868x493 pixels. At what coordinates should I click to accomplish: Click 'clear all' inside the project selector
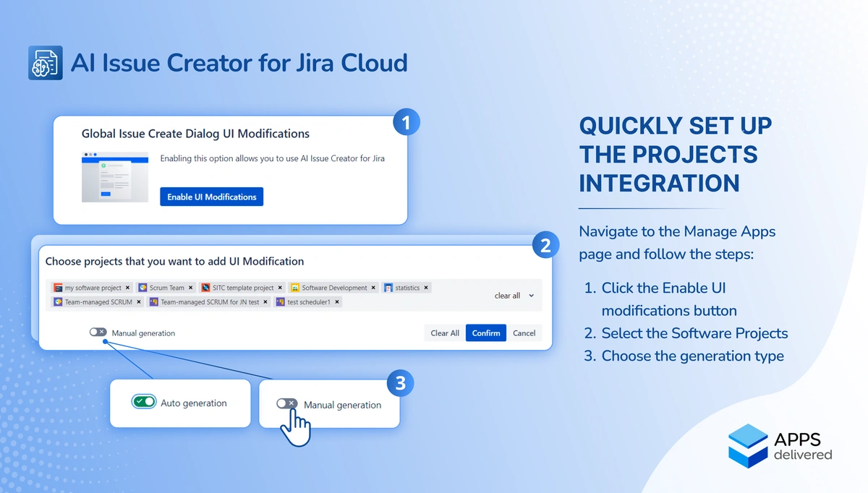[507, 296]
